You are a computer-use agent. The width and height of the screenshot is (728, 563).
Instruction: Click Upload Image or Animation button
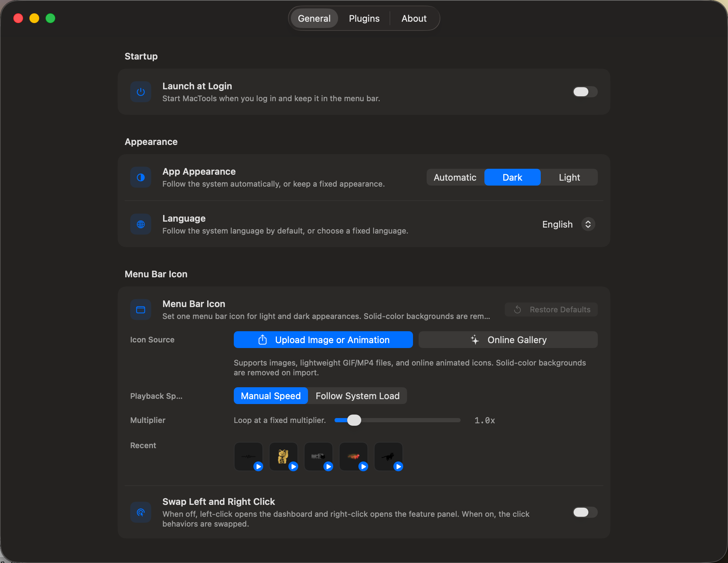click(323, 340)
